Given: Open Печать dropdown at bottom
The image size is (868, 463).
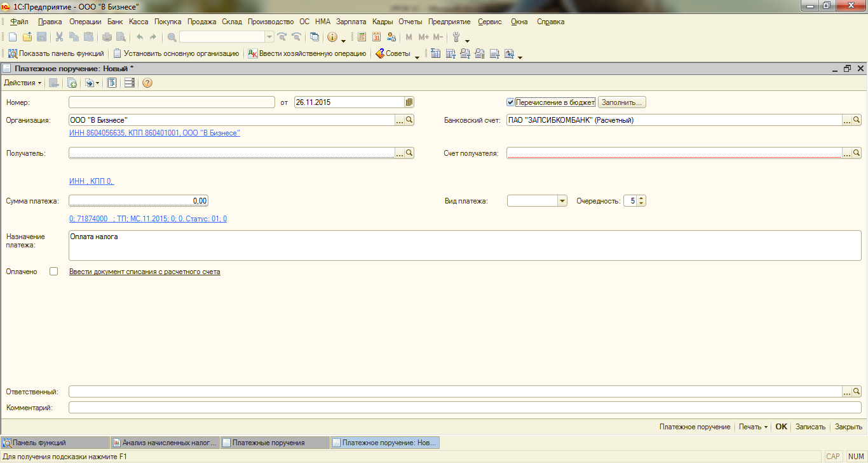Looking at the screenshot, I should (754, 427).
